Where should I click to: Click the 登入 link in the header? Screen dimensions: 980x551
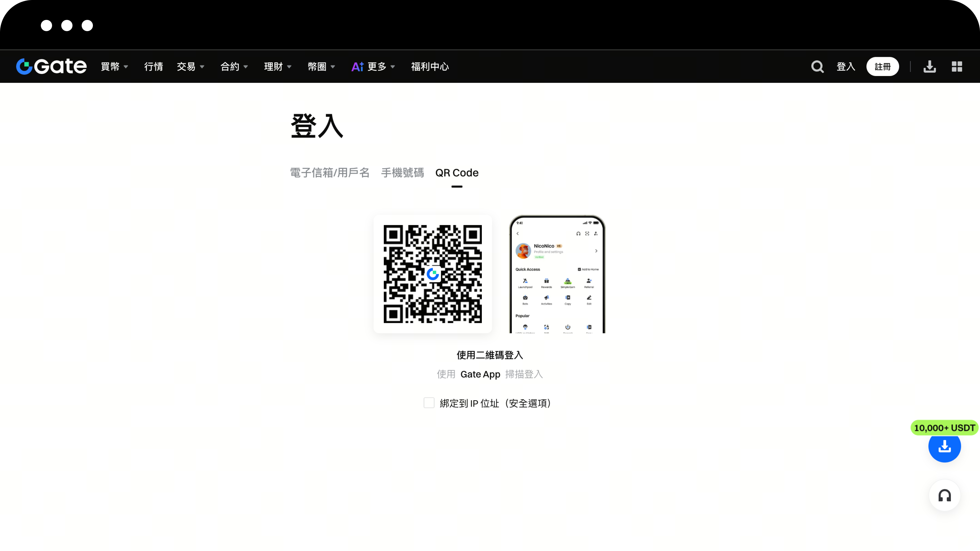pos(846,66)
